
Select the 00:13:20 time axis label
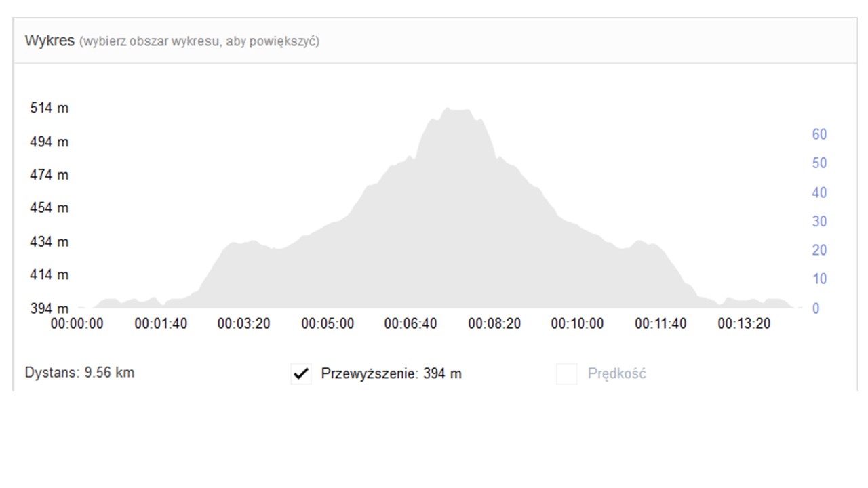(x=744, y=324)
